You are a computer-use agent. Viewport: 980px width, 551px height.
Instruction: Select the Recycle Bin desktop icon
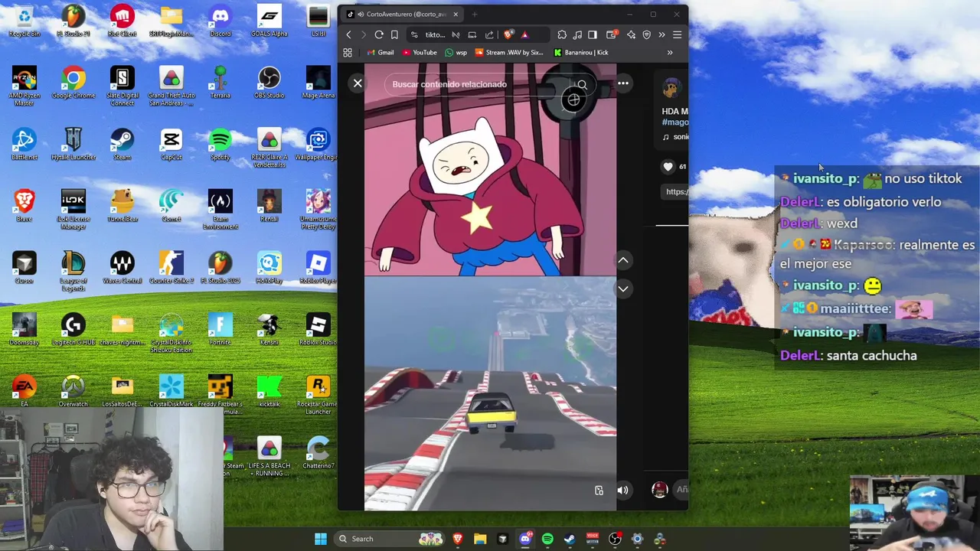[x=24, y=21]
